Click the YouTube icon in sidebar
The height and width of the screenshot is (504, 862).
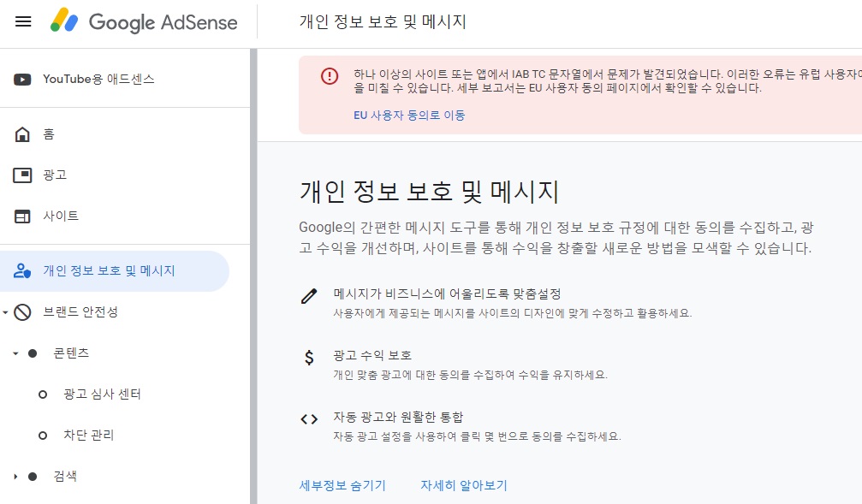(x=22, y=79)
